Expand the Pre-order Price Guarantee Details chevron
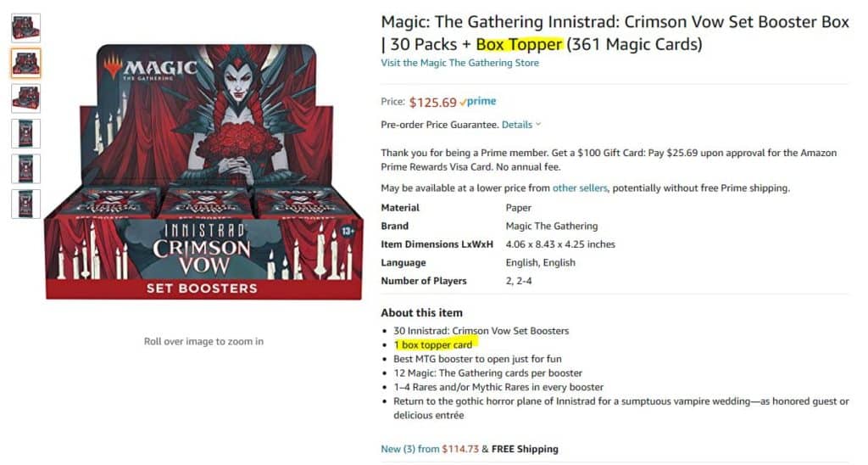This screenshot has width=868, height=465. coord(537,125)
